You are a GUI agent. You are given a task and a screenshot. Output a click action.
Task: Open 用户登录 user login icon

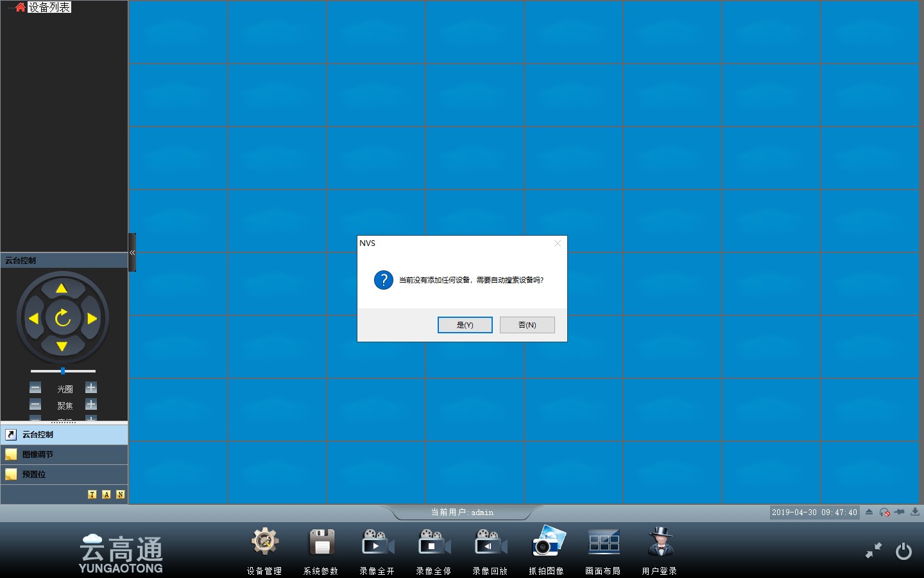coord(660,542)
